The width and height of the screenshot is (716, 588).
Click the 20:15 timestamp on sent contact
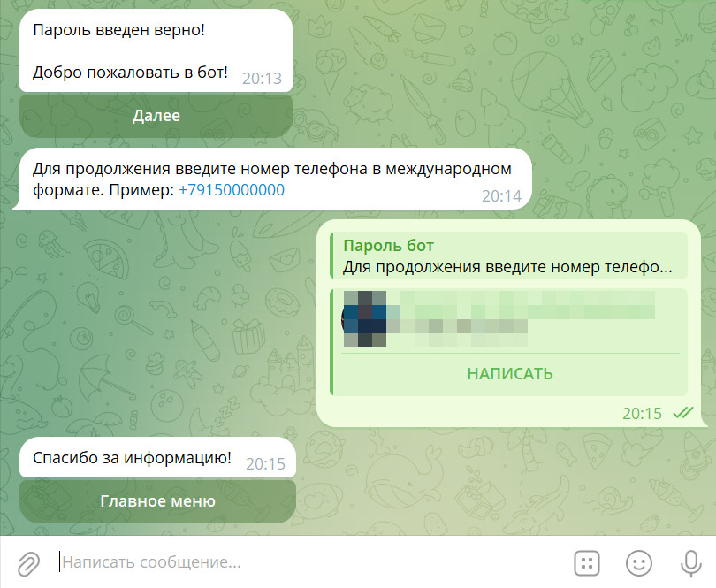tap(642, 414)
